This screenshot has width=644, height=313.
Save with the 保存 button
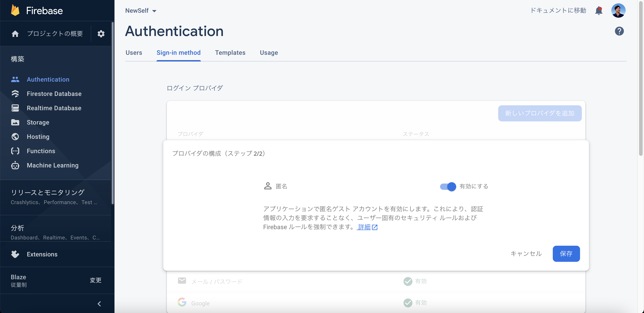pyautogui.click(x=566, y=254)
